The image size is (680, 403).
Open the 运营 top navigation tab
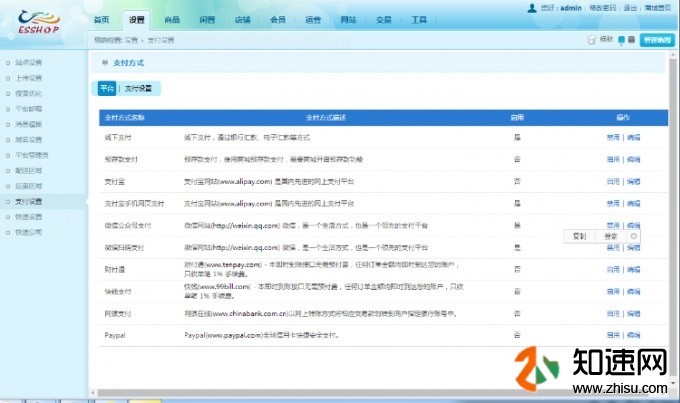[x=313, y=20]
